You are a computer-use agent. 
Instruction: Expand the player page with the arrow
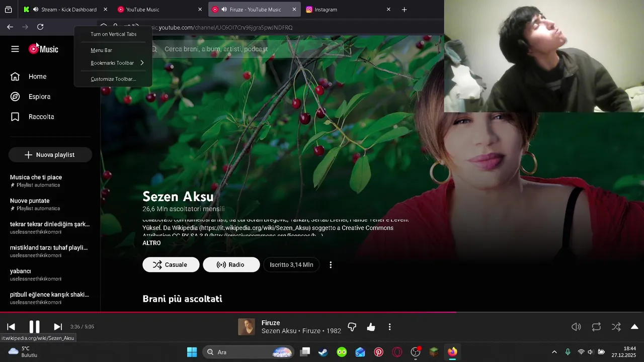pyautogui.click(x=634, y=327)
